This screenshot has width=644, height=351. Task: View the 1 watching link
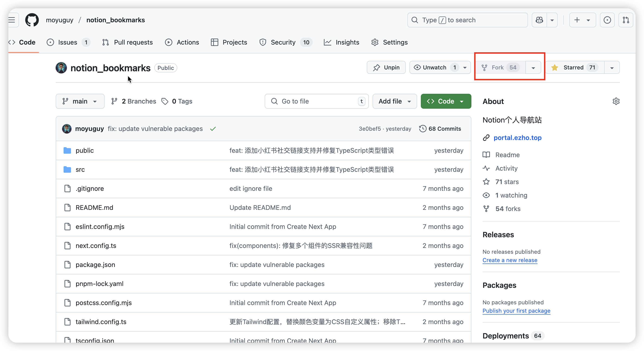505,195
